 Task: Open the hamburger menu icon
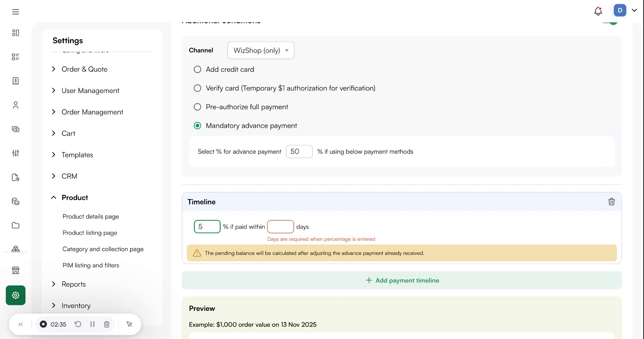(15, 12)
